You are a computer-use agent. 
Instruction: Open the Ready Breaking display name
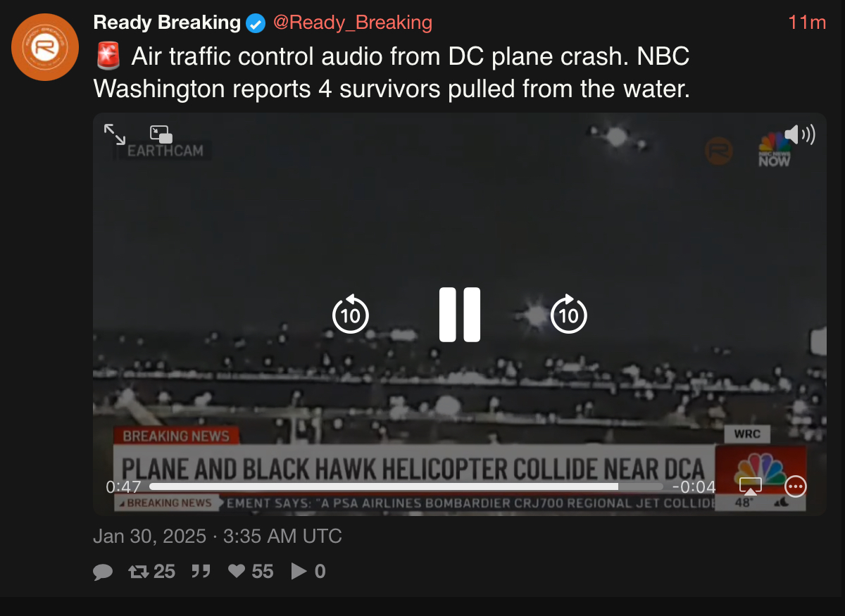coord(167,23)
